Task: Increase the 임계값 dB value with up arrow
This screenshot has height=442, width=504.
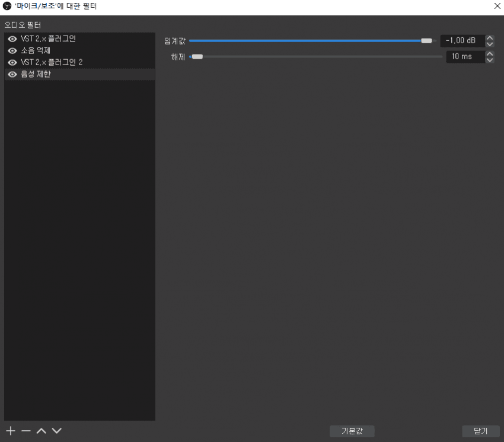Action: tap(490, 37)
